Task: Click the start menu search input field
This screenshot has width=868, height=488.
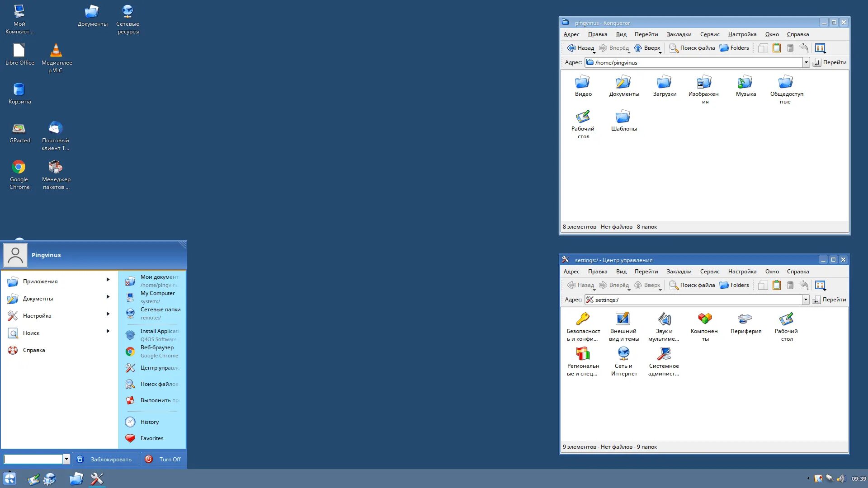Action: pyautogui.click(x=33, y=459)
